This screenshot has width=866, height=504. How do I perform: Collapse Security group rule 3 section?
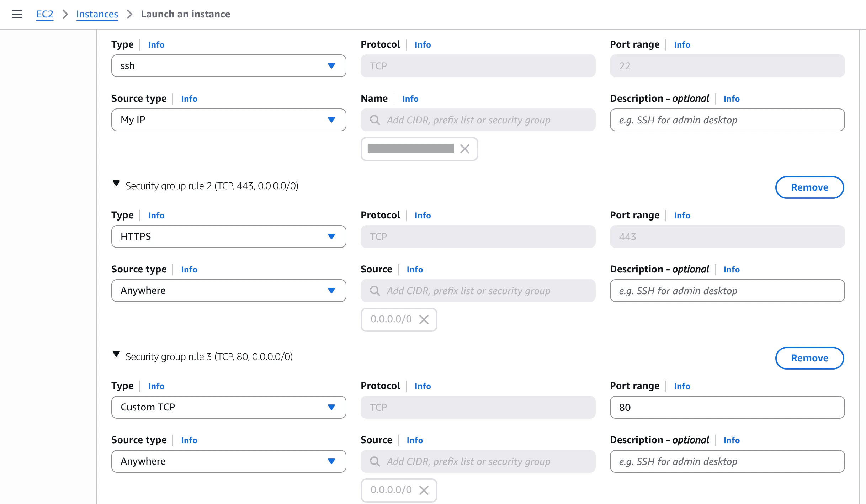pyautogui.click(x=116, y=354)
